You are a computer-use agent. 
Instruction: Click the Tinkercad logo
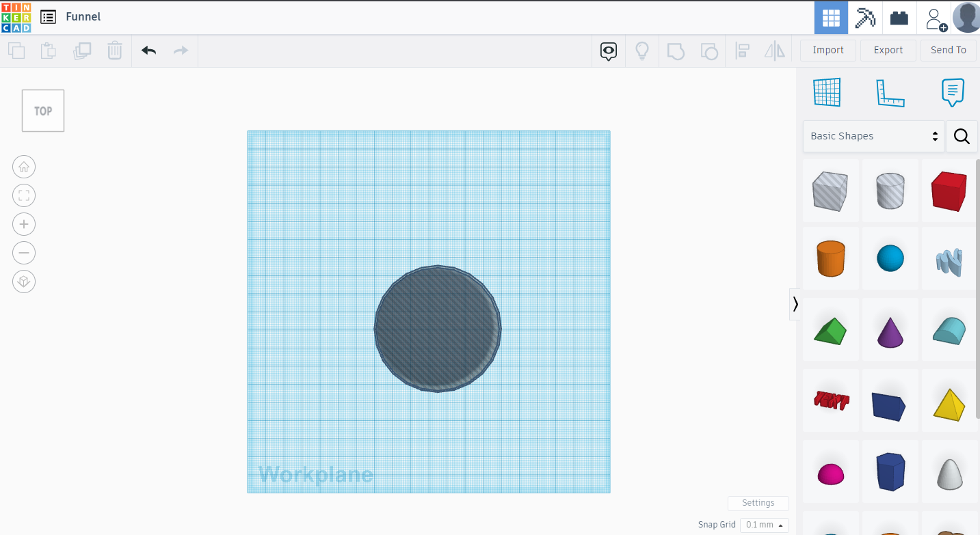(16, 17)
